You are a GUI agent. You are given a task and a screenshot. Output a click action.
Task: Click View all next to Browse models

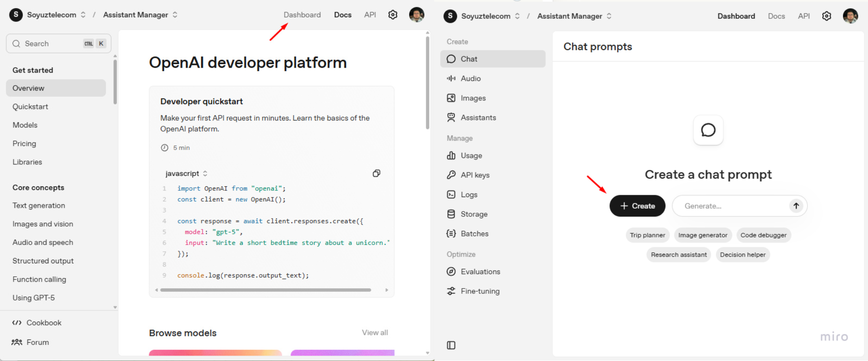pos(375,333)
